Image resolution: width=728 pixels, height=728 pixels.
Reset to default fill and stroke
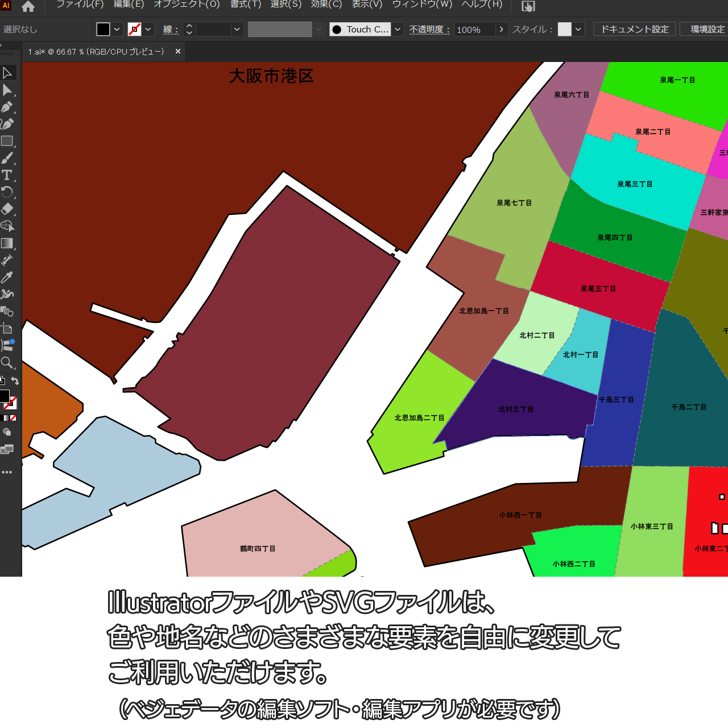tap(2, 381)
